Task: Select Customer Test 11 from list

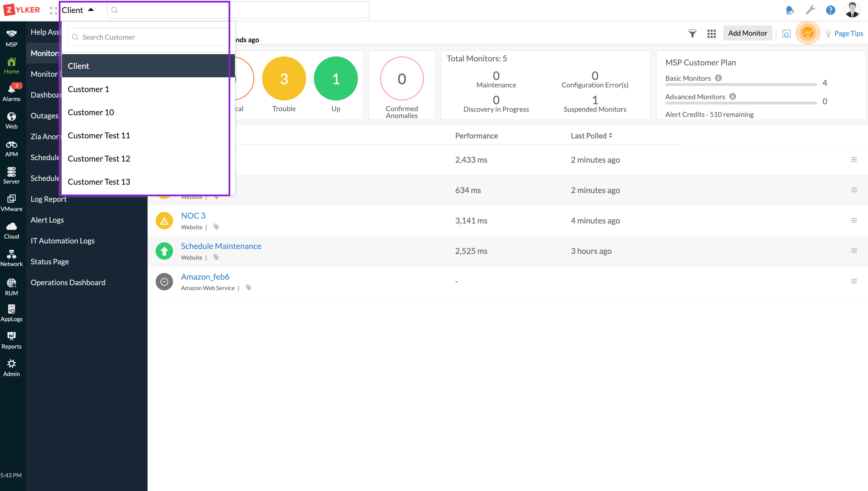Action: coord(98,135)
